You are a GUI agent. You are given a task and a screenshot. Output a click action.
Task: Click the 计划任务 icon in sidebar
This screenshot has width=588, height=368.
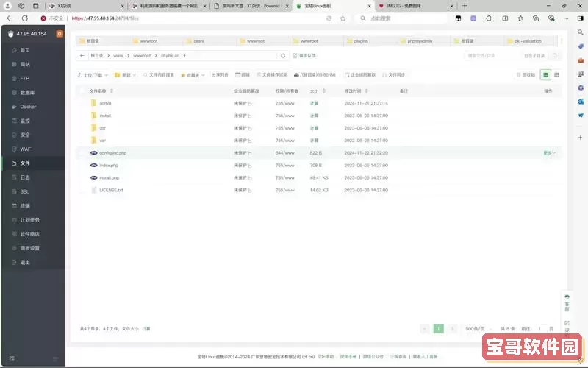(x=14, y=219)
